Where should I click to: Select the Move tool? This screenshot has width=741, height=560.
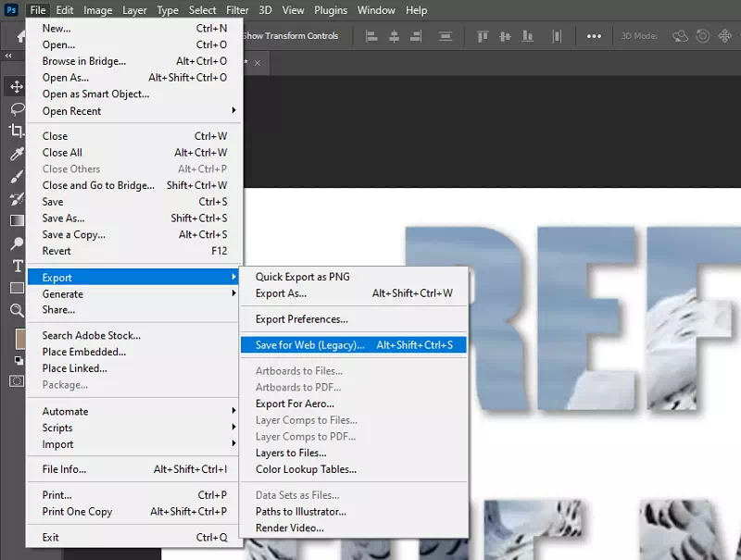pos(17,86)
